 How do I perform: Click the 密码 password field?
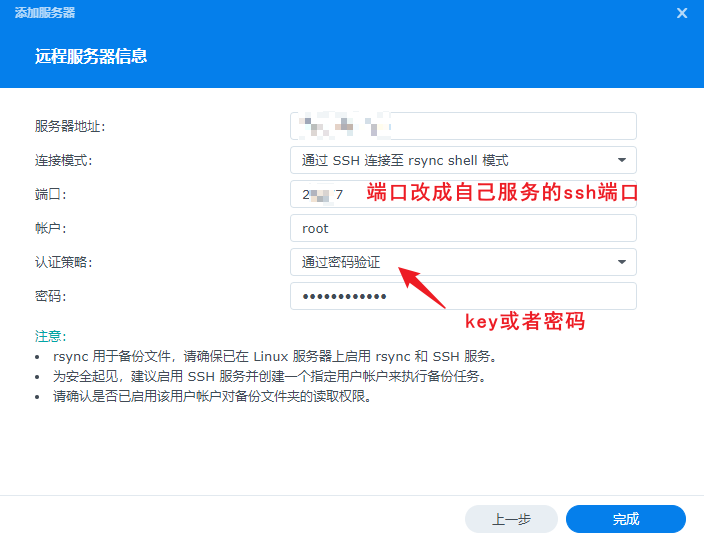point(463,296)
